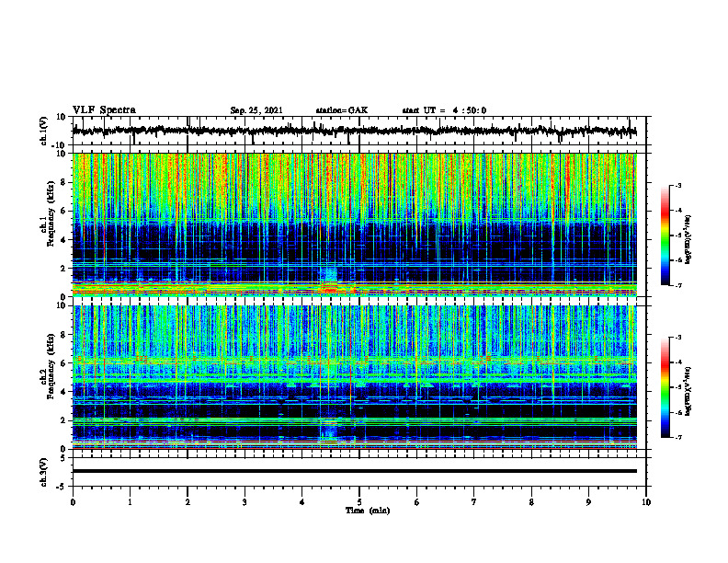Click the ch.2 colorbar "log(PSD)(V²/Hz)" label
This screenshot has height=563, width=728.
tap(688, 391)
